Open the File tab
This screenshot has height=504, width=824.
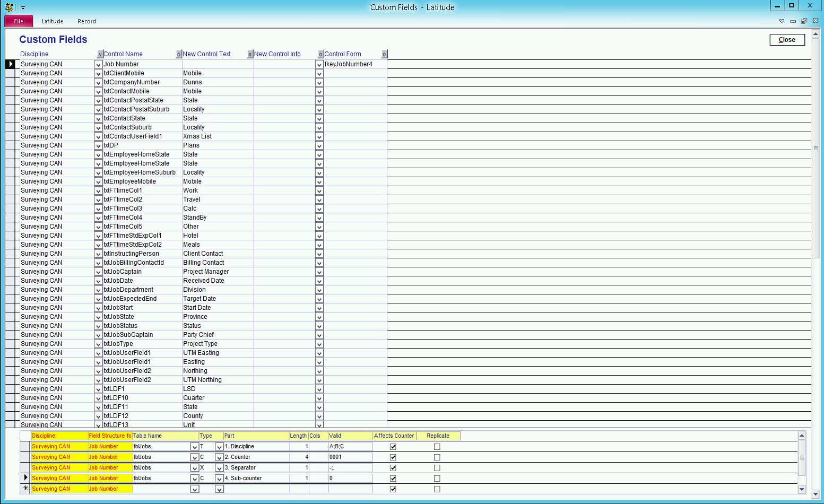click(19, 21)
